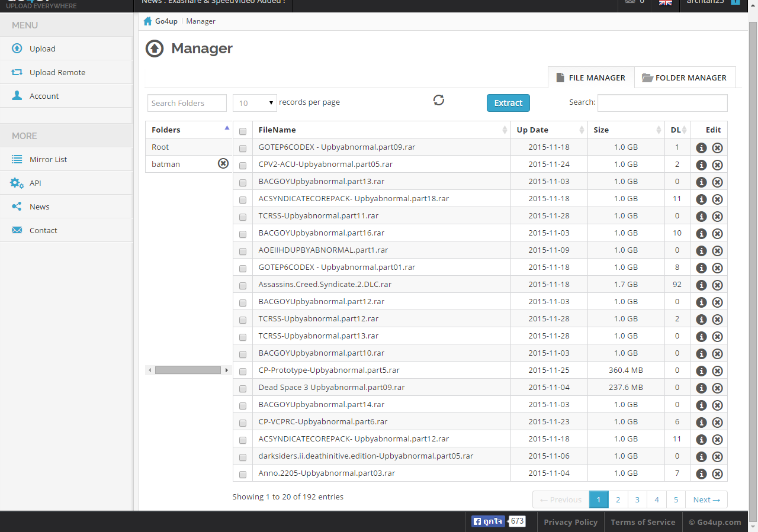Check Assassins.Creed.Syndicate.2.DLC.rar checkbox
758x532 pixels.
click(x=243, y=285)
